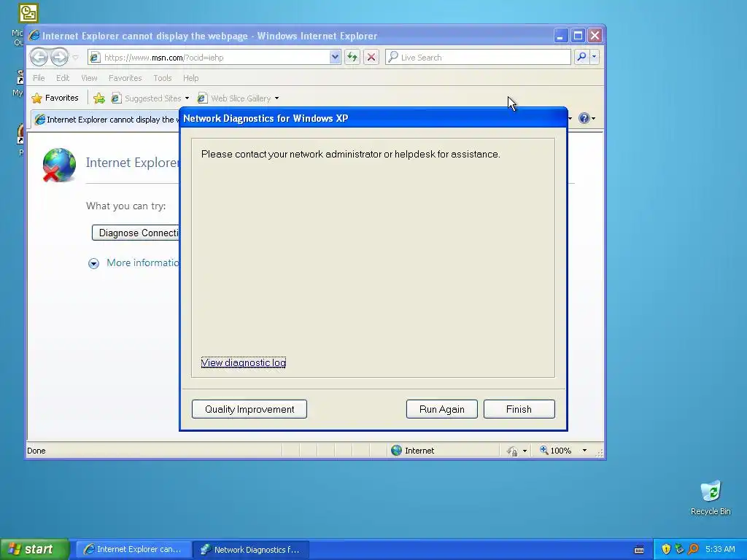Click the Add to Favorites Bar icon
747x560 pixels.
[x=99, y=98]
